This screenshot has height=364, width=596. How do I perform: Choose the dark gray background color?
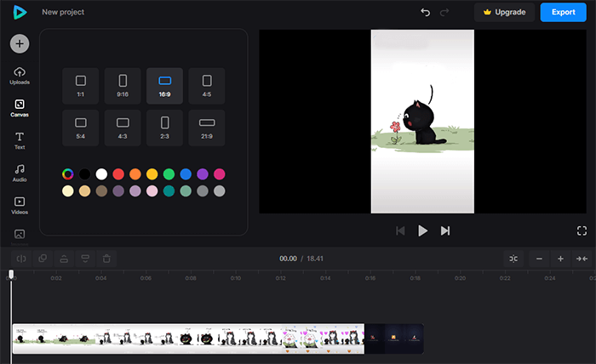pyautogui.click(x=203, y=191)
